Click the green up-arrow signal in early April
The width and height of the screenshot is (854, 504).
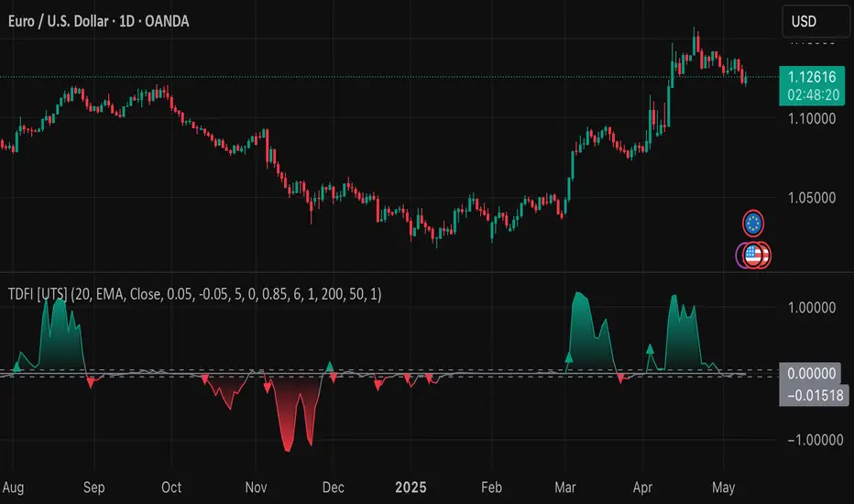650,349
